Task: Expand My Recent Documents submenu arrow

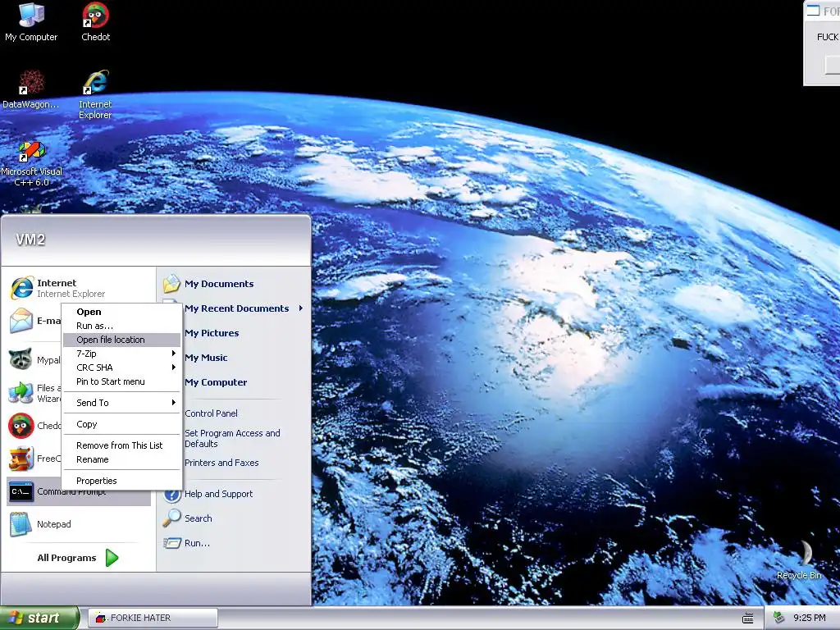Action: click(x=301, y=308)
